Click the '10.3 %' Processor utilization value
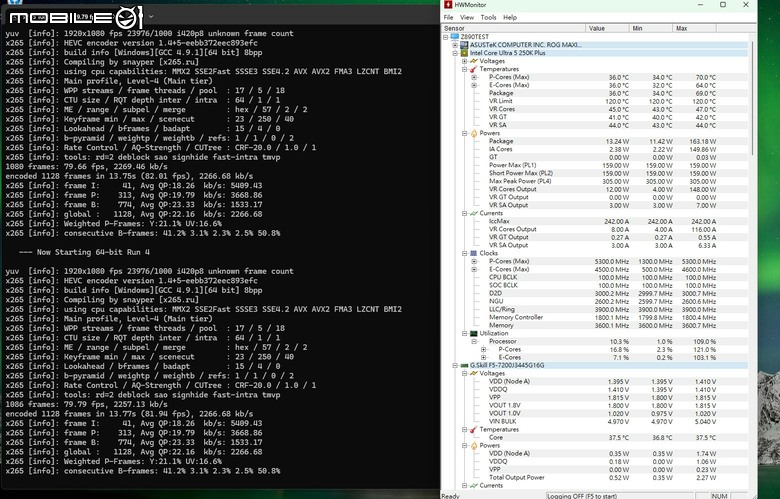This screenshot has width=780, height=499. point(619,341)
